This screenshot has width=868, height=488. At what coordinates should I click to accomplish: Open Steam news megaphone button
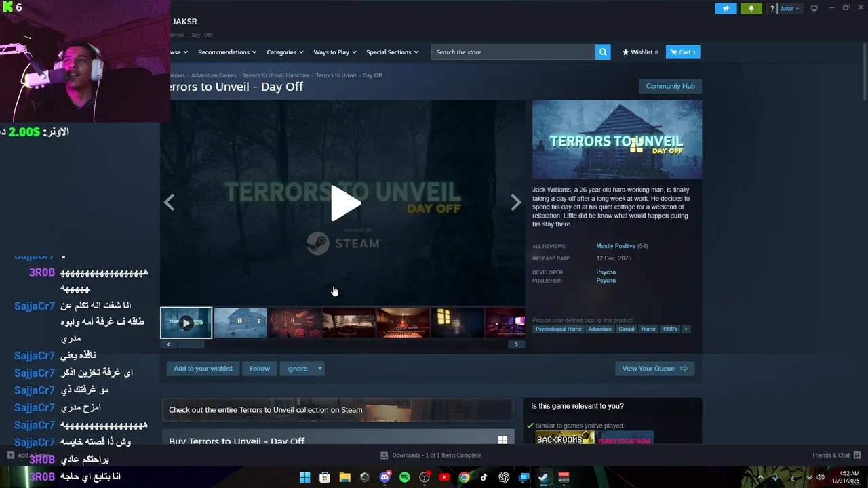click(726, 9)
